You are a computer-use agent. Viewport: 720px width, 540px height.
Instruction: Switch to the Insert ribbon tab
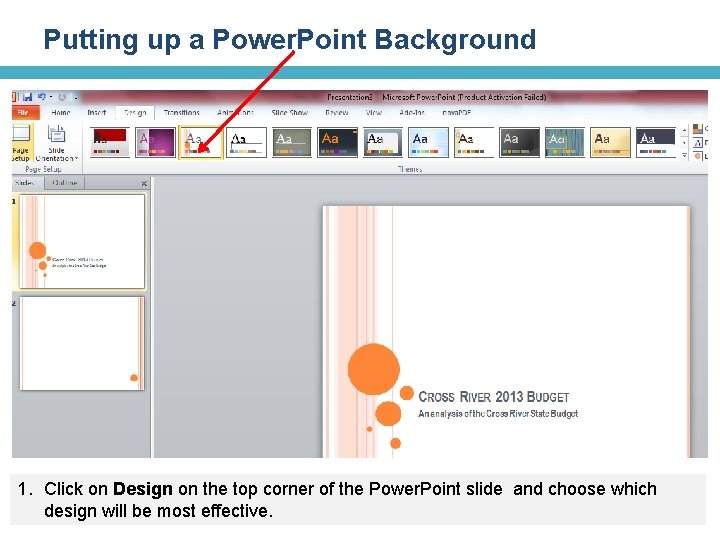pos(96,112)
